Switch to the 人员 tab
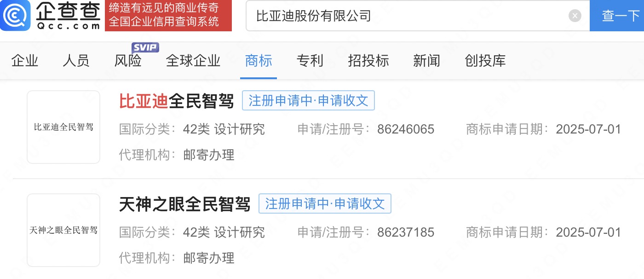644x279 pixels. point(76,61)
